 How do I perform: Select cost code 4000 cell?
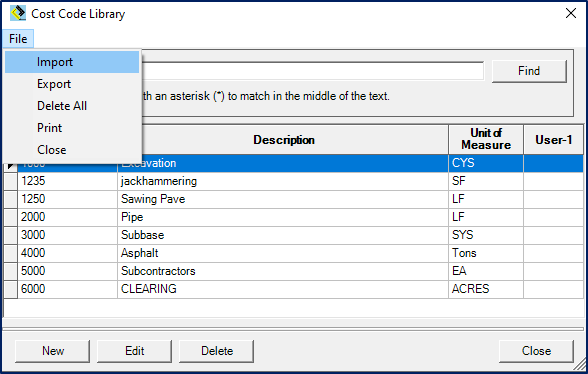(x=68, y=253)
